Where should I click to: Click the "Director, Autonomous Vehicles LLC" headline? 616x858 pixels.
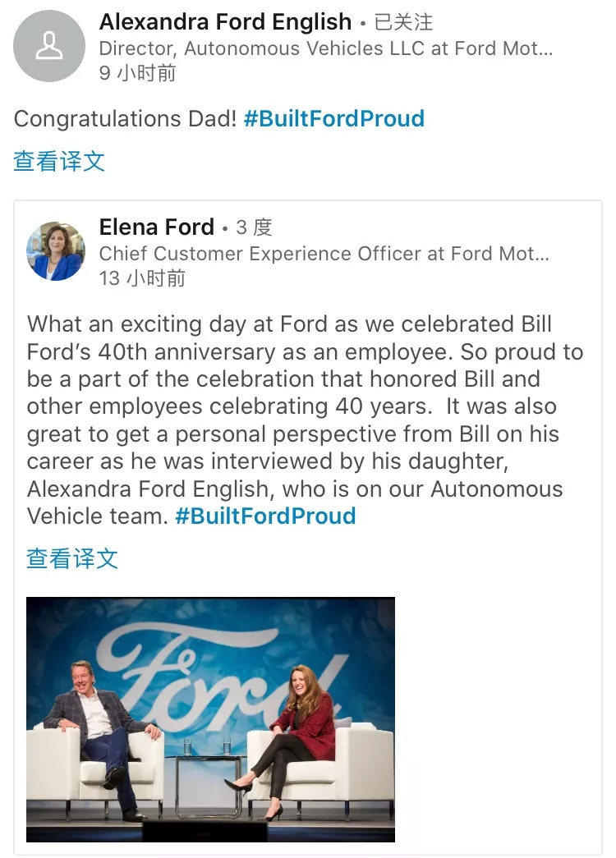(x=325, y=48)
